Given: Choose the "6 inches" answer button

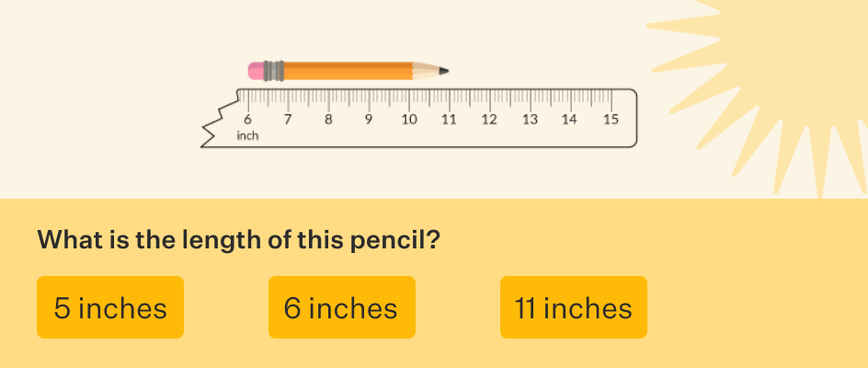Looking at the screenshot, I should pos(341,307).
